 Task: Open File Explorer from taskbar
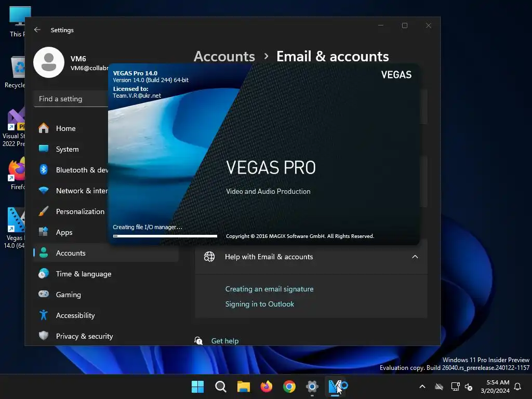click(243, 387)
